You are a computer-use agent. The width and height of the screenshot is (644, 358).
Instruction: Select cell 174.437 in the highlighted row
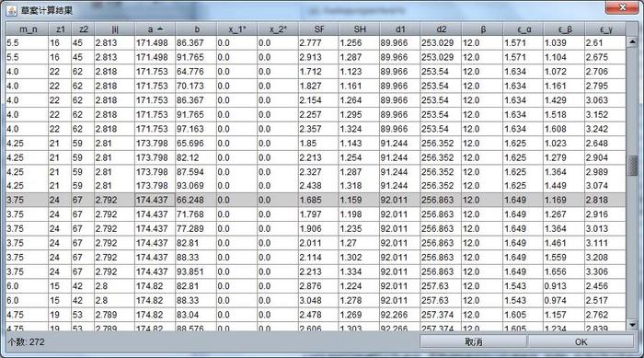155,201
